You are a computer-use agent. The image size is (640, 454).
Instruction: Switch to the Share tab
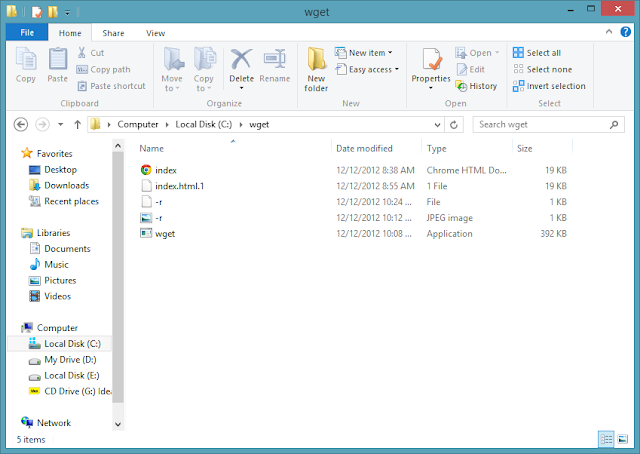tap(113, 33)
